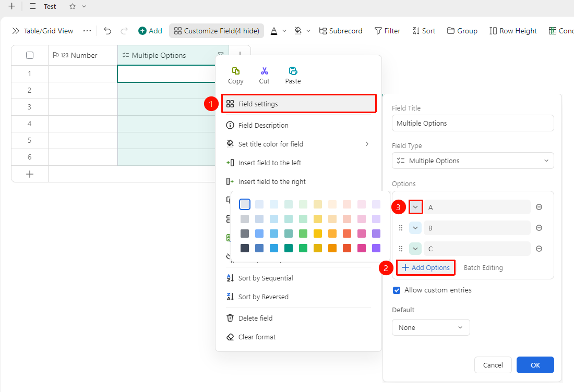Viewport: 574px width, 392px height.
Task: Click the OK button
Action: coord(535,365)
